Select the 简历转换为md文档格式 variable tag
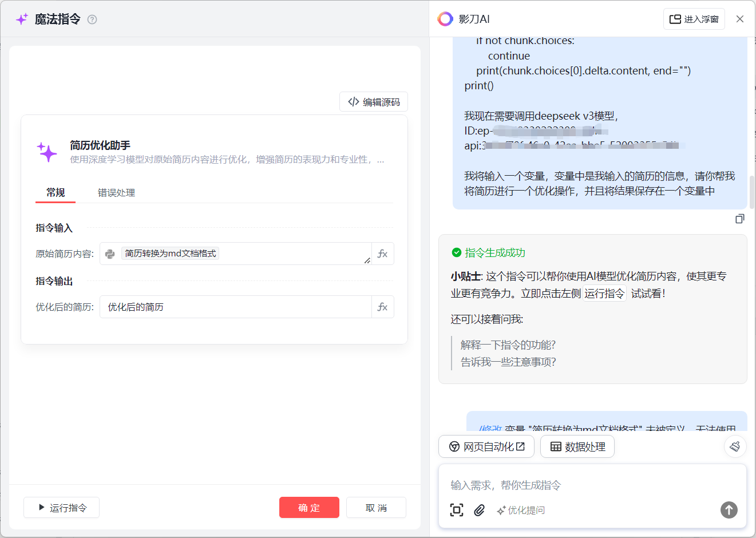Screen dimensions: 756x538 click(x=170, y=254)
